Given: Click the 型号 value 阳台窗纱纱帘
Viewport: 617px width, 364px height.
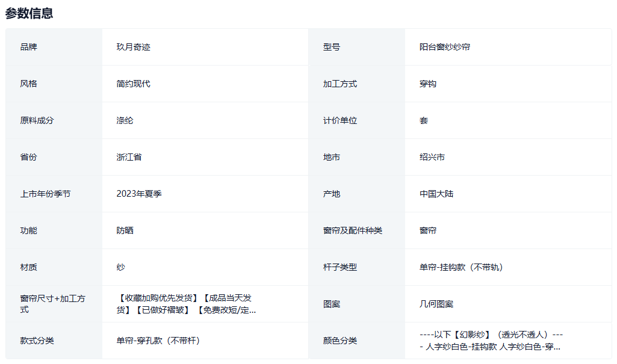Looking at the screenshot, I should click(444, 47).
